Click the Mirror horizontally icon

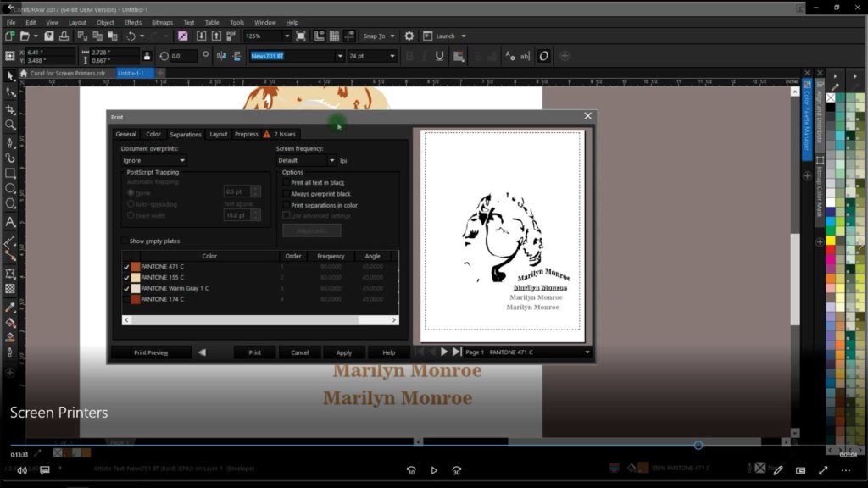[221, 56]
